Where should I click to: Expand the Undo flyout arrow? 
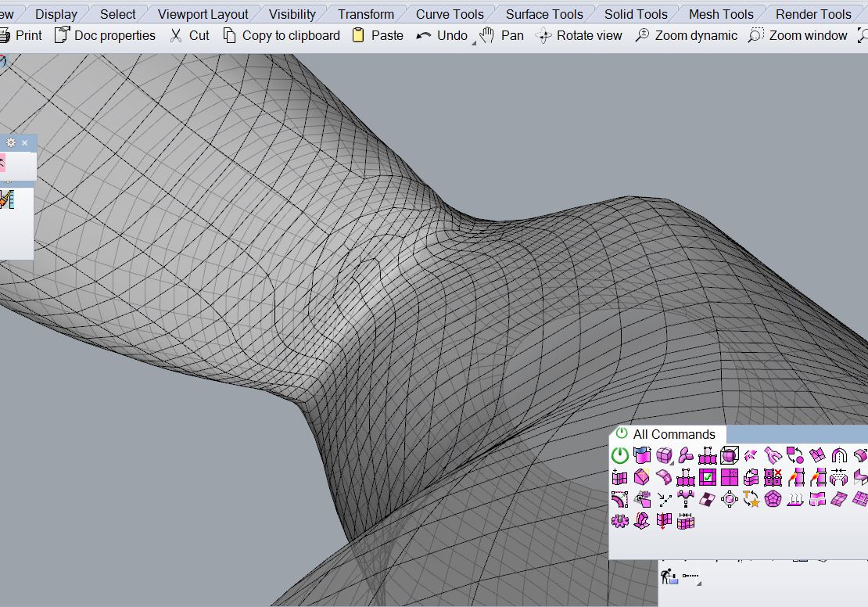473,43
